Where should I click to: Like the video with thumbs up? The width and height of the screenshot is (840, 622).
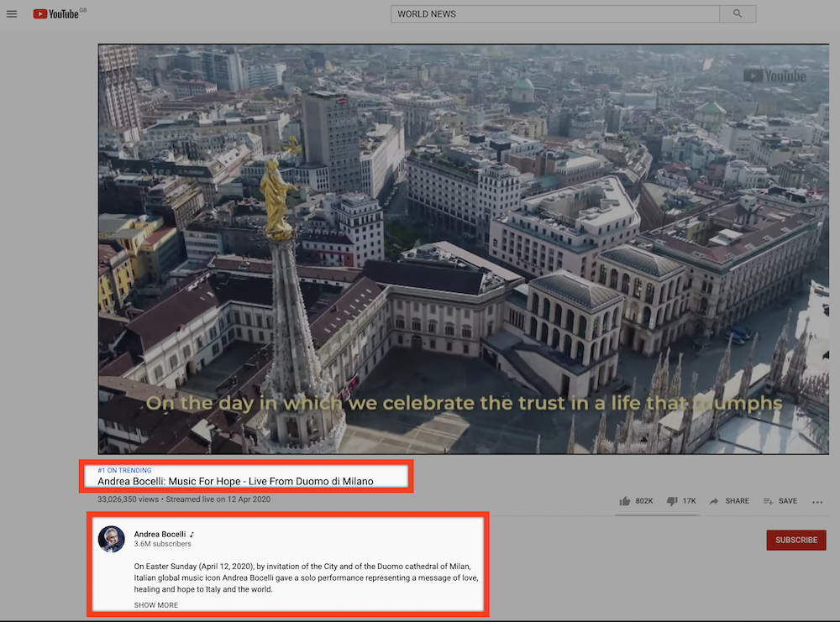(637, 501)
